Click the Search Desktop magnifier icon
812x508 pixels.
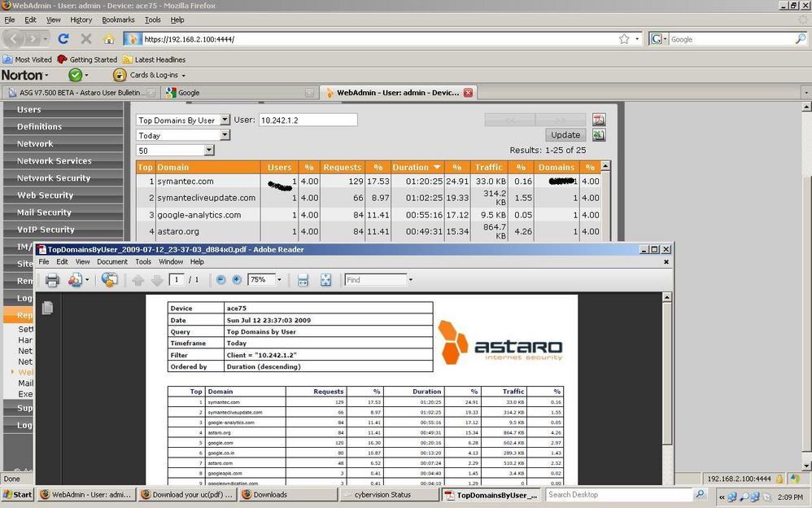pos(700,494)
